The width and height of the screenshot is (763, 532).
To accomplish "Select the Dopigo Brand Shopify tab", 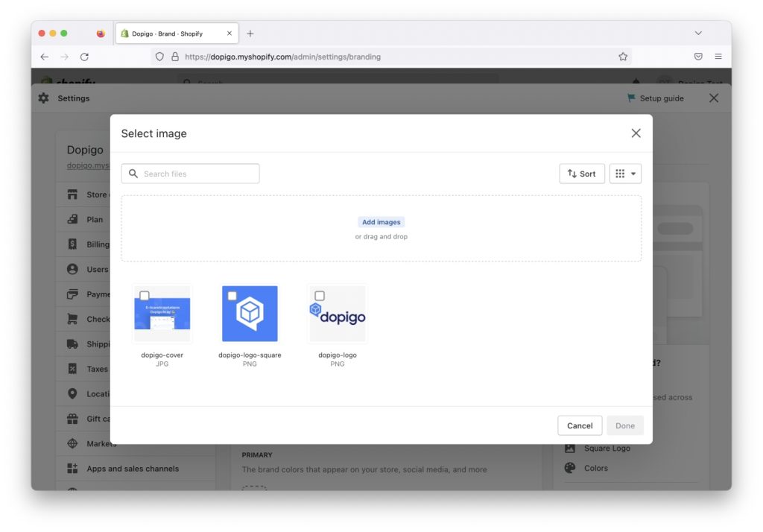I will pos(177,34).
